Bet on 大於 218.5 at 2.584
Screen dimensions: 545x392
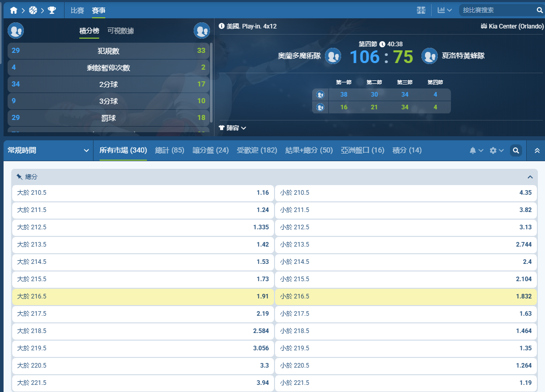(143, 331)
